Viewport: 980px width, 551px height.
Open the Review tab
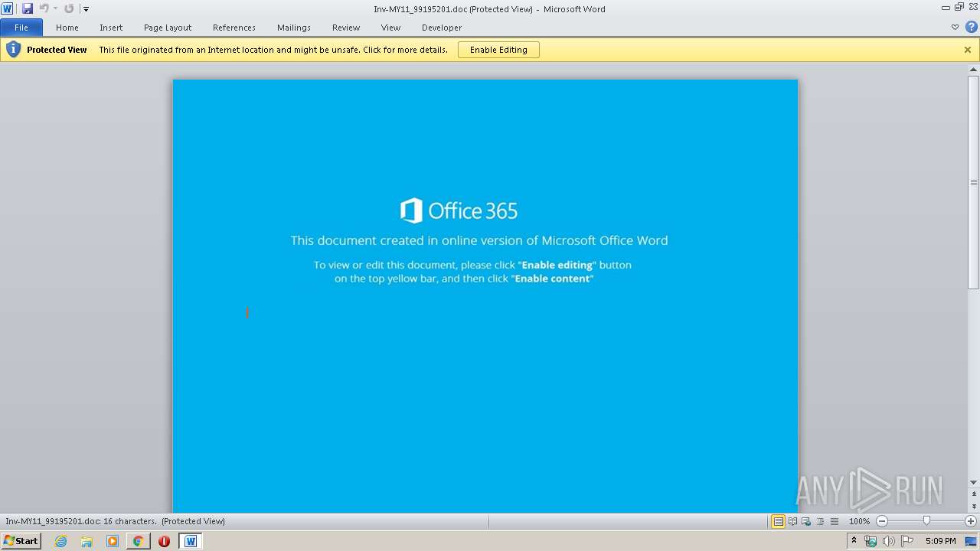click(x=346, y=28)
